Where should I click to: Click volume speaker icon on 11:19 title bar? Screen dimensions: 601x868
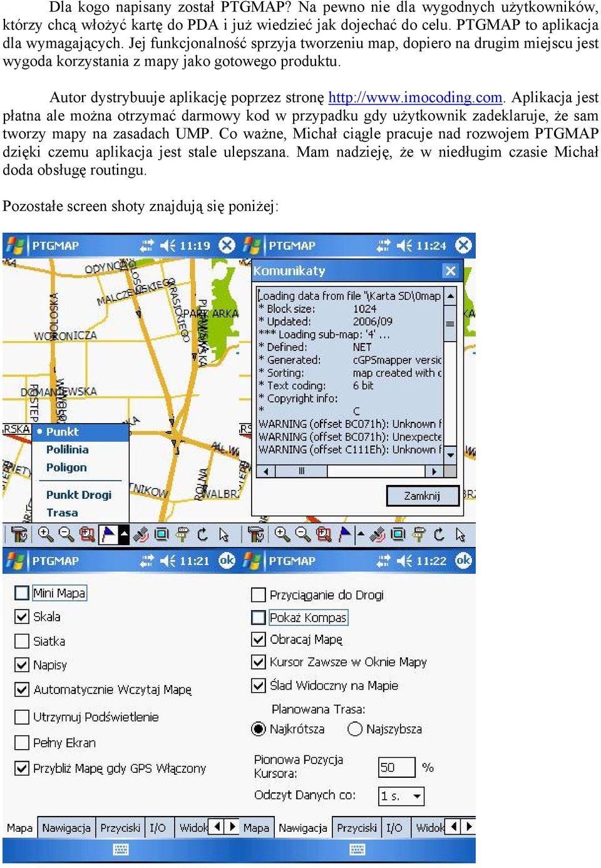[167, 245]
